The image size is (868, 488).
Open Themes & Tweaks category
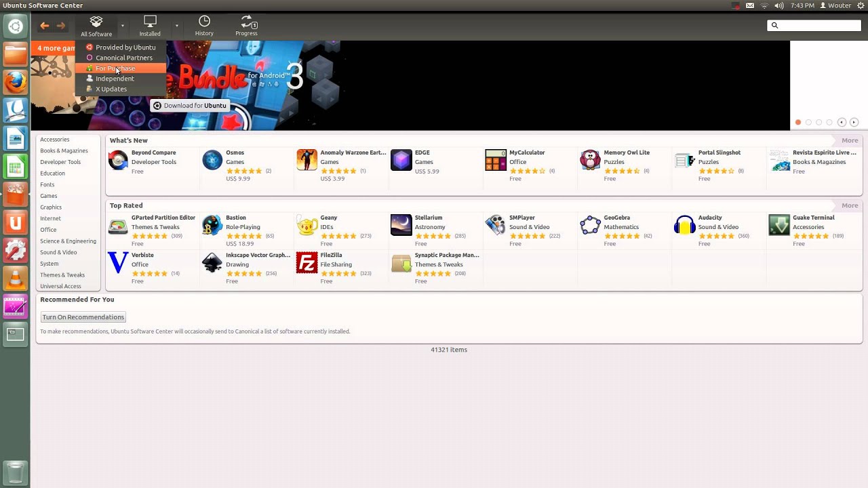[62, 275]
